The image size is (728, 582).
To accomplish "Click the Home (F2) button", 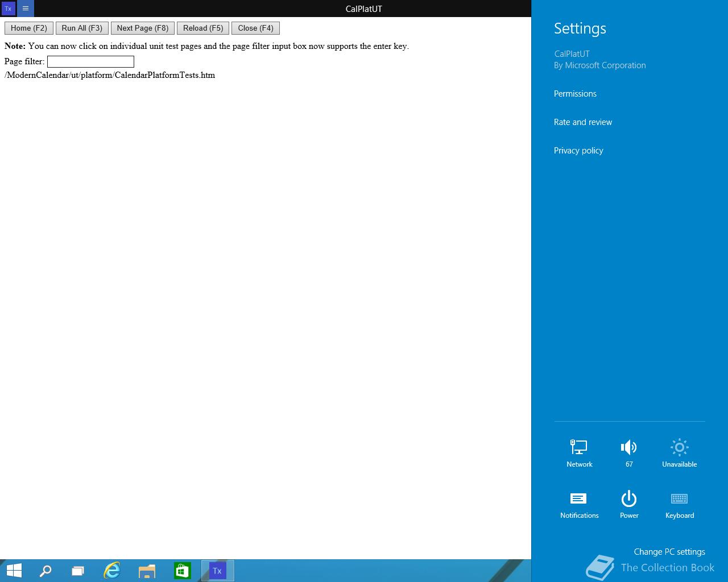I will [29, 28].
